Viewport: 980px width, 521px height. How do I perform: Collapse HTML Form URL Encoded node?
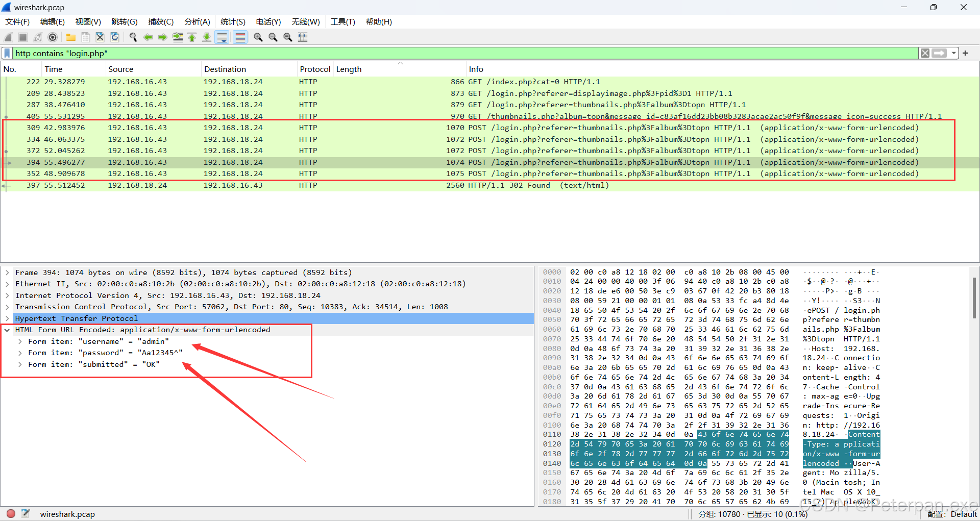(x=7, y=330)
